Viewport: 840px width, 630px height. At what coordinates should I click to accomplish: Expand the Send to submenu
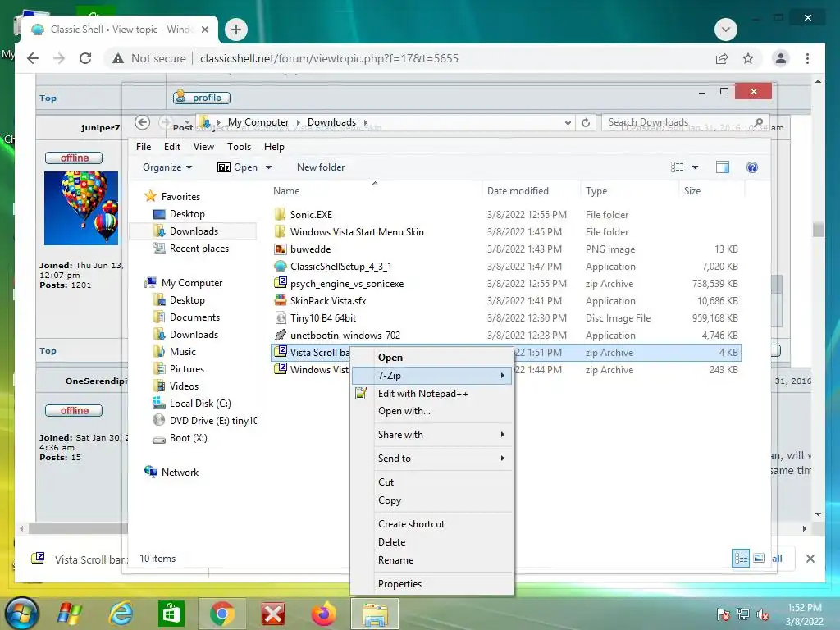click(x=431, y=458)
